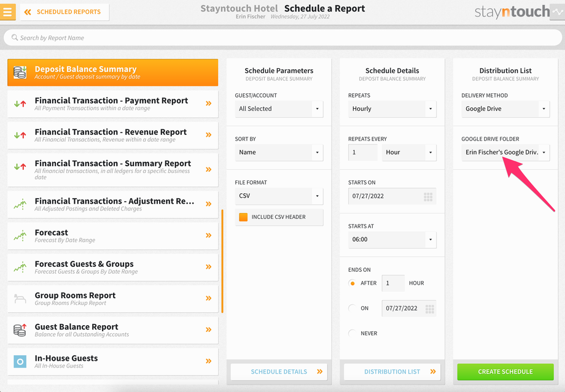Click the Starts On 07/27/2022 field
565x392 pixels.
coord(392,196)
